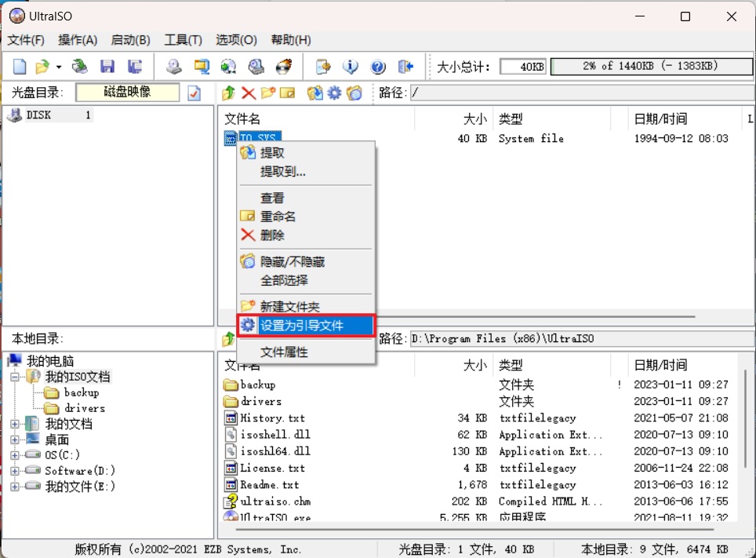Click the Open CD/DVD toolbar icon
This screenshot has height=558, width=756.
click(79, 66)
